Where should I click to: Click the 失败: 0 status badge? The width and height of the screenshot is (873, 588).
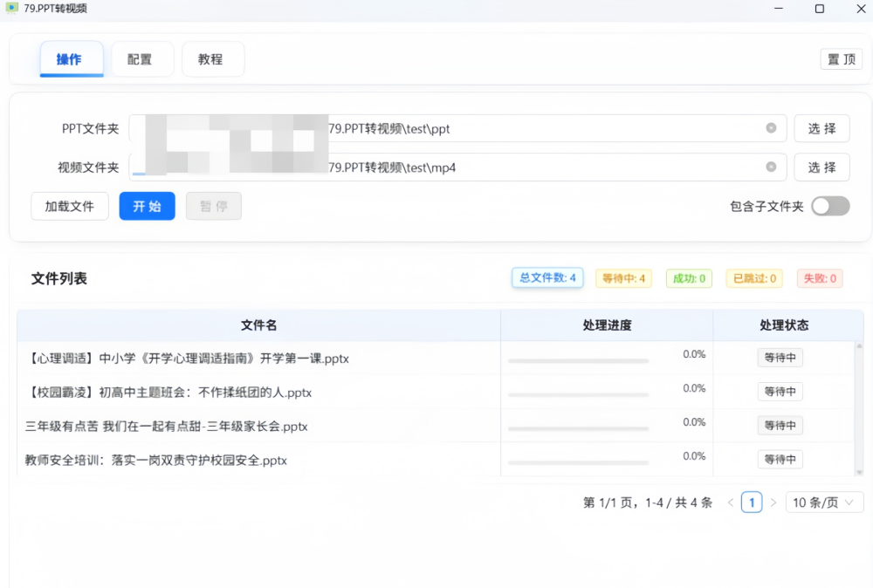coord(819,278)
